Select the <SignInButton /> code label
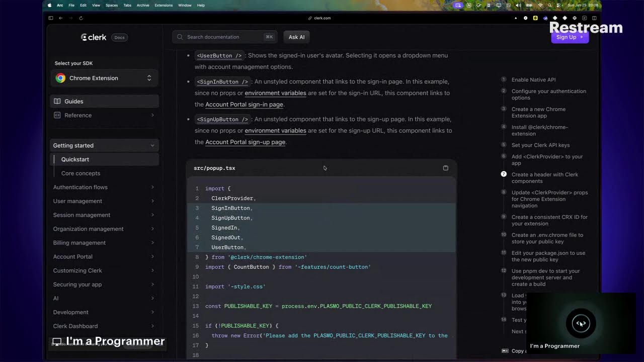The width and height of the screenshot is (644, 362). (222, 81)
